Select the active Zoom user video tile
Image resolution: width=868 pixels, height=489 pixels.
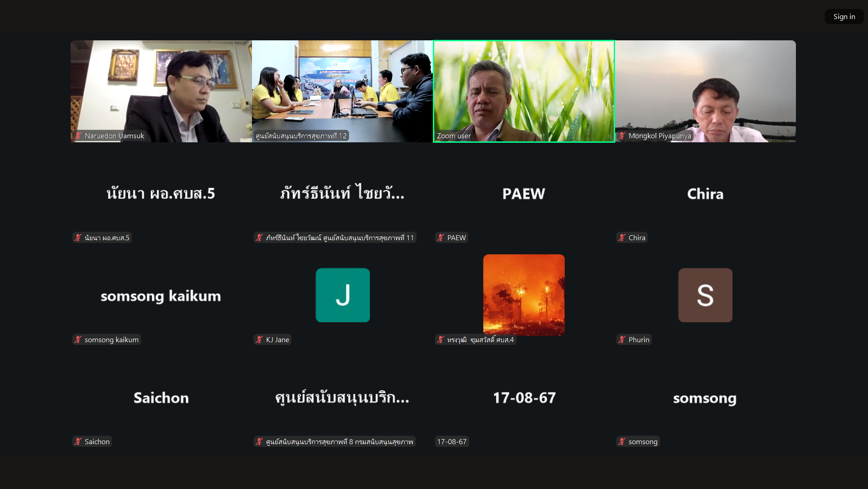coord(524,91)
